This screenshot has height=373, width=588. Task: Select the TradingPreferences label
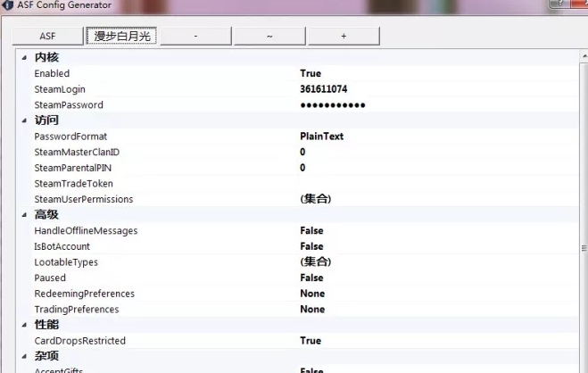[x=77, y=310]
